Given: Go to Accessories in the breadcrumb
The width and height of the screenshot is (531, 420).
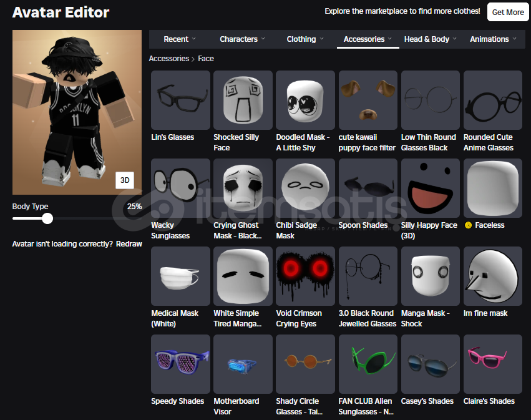Looking at the screenshot, I should pyautogui.click(x=168, y=59).
